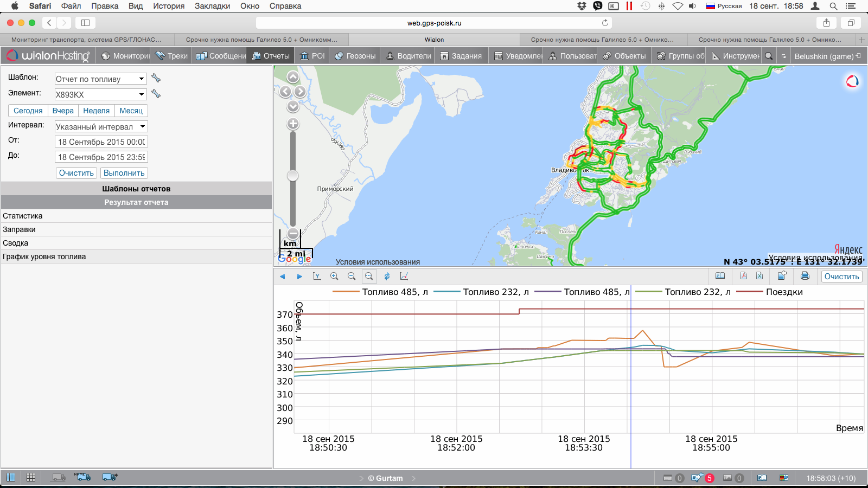Screen dimensions: 868x488
Task: Open the Элемент X893KX dropdown
Action: coord(100,94)
